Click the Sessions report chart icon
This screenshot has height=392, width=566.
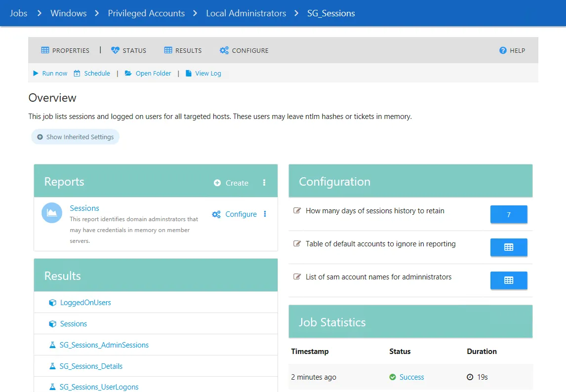point(52,213)
